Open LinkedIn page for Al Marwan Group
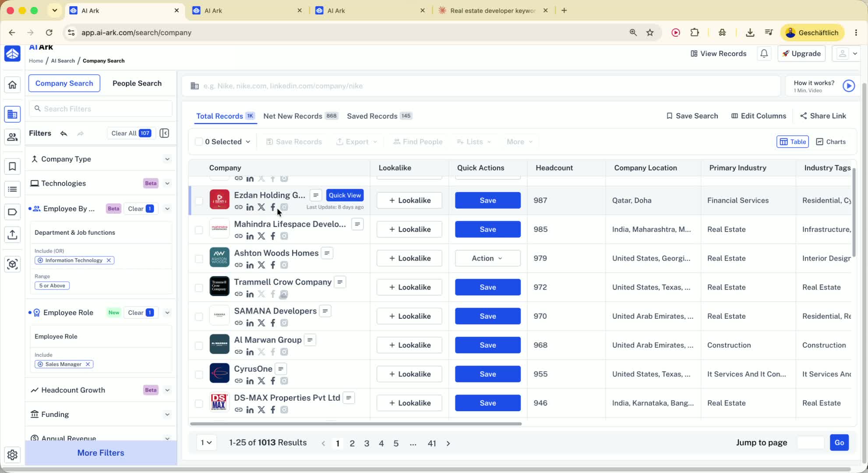 [x=250, y=352]
